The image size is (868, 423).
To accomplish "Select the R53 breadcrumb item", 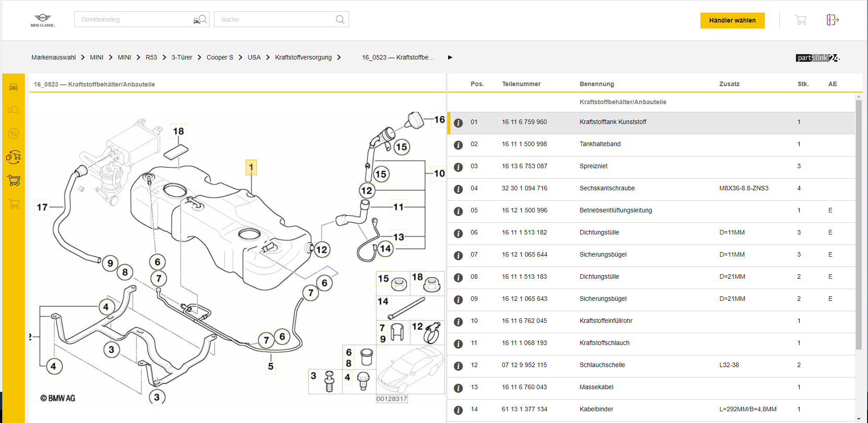I will point(151,57).
